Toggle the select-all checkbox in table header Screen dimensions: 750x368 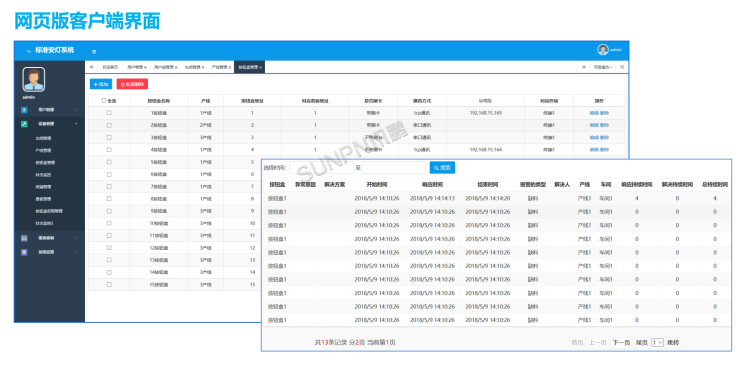point(104,101)
